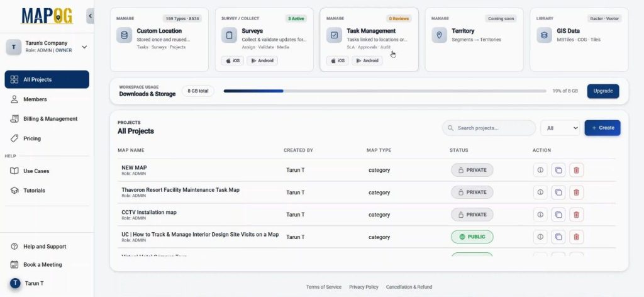Click the Coming soon badge on Territory

[x=501, y=18]
